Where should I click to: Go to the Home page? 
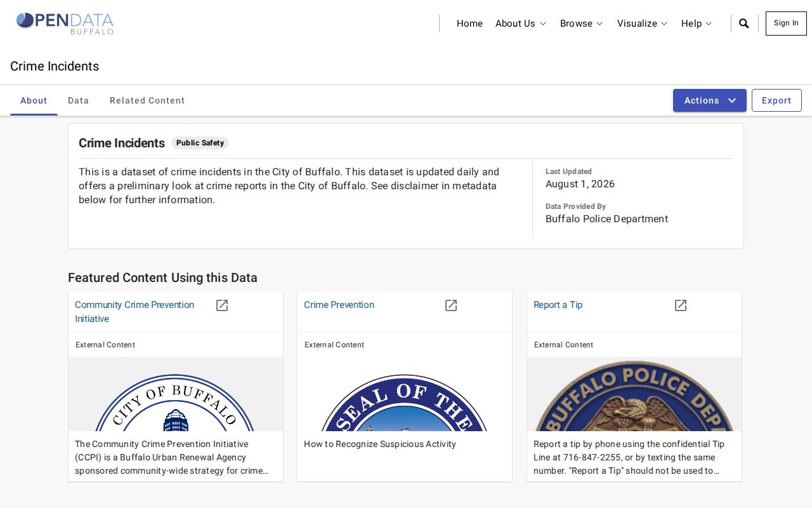[469, 23]
